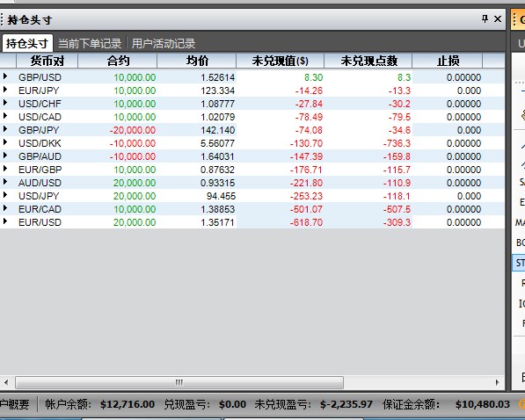Click the average price 1.52614
525x420 pixels.
pos(217,77)
